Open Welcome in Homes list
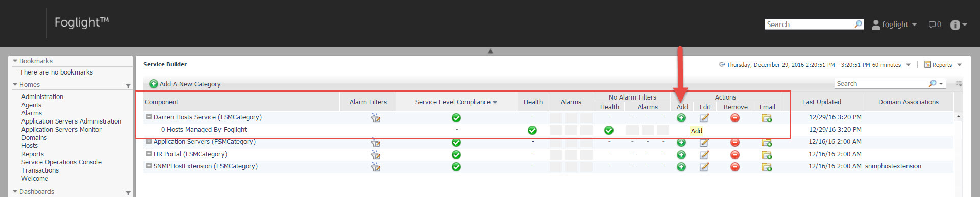The width and height of the screenshot is (980, 197). click(x=35, y=179)
